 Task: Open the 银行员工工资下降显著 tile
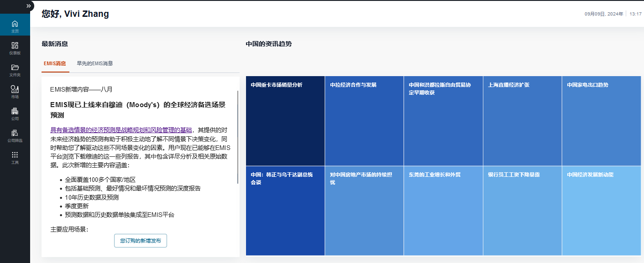pyautogui.click(x=522, y=211)
